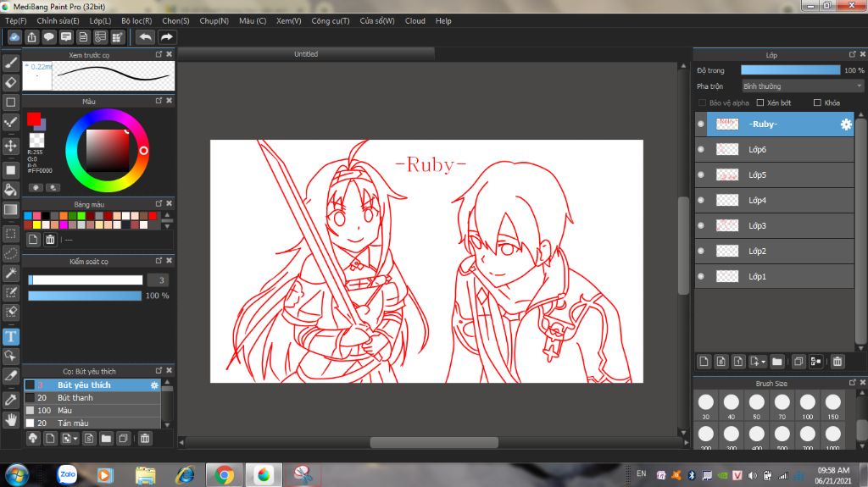Image resolution: width=868 pixels, height=487 pixels.
Task: Adjust the Độ trong opacity slider
Action: point(791,70)
